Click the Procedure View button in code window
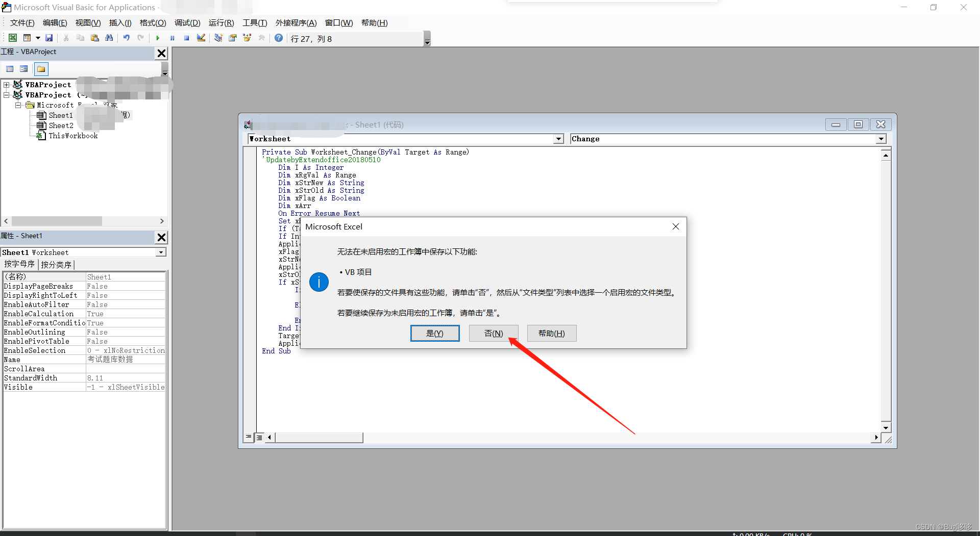 coord(249,437)
